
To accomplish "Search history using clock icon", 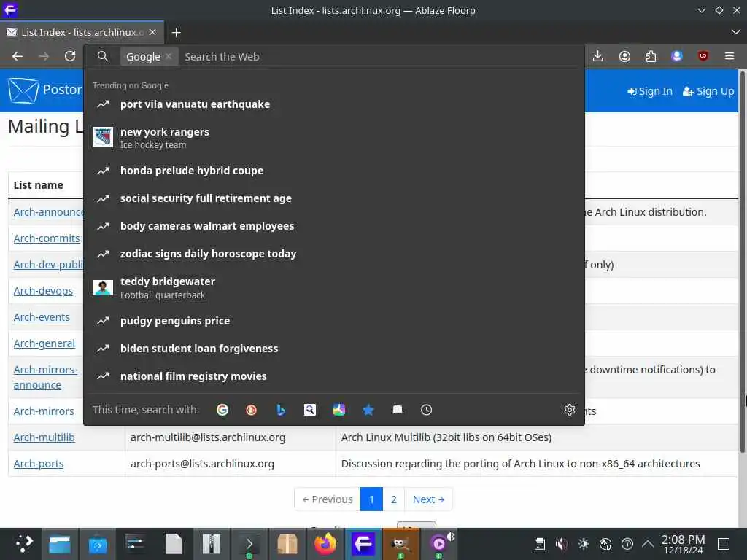I will [x=426, y=410].
